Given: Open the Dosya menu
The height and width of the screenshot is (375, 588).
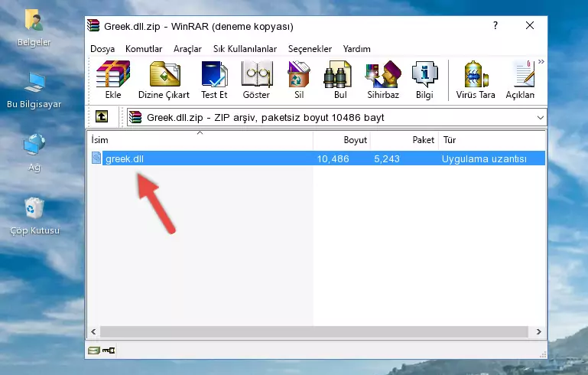Looking at the screenshot, I should tap(102, 49).
